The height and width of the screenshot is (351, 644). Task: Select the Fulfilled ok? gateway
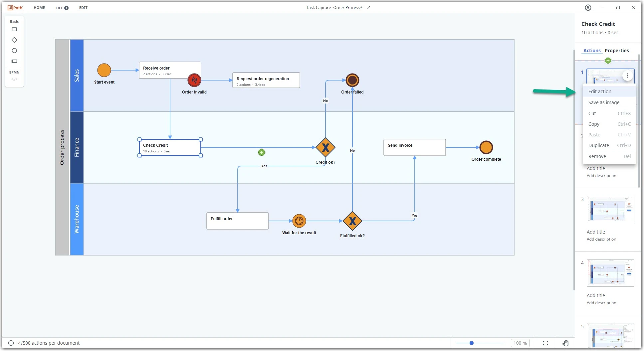click(352, 221)
